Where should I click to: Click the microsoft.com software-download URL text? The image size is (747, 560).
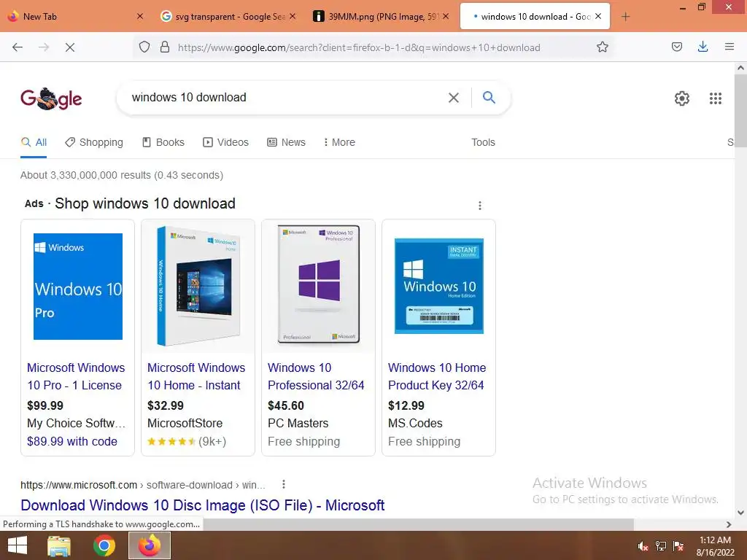pyautogui.click(x=142, y=485)
